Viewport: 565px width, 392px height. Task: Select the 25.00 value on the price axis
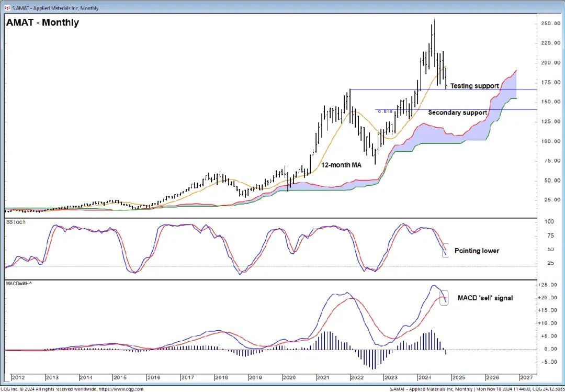pos(552,200)
